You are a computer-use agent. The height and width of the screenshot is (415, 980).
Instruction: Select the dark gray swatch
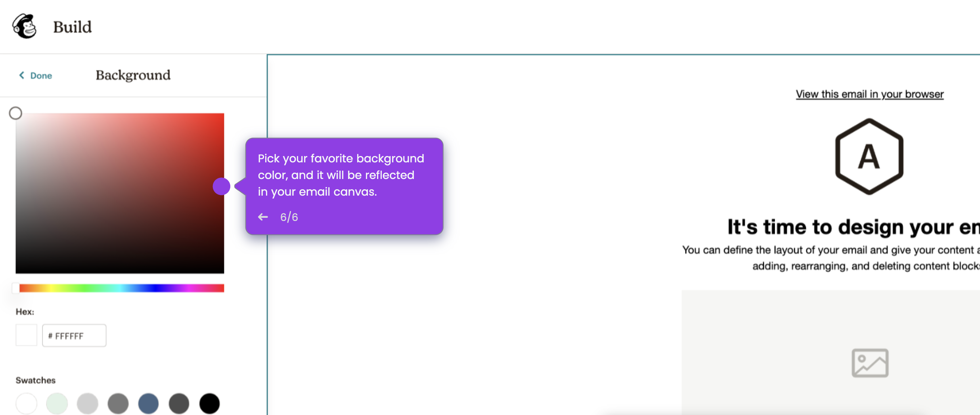pos(179,403)
